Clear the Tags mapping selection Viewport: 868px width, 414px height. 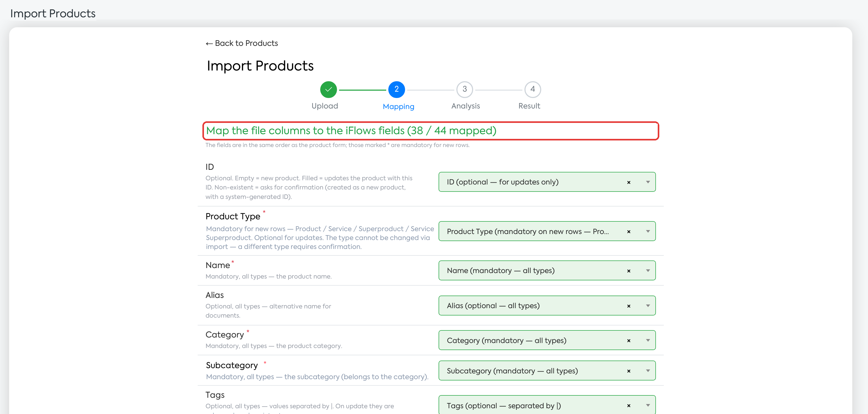tap(628, 406)
